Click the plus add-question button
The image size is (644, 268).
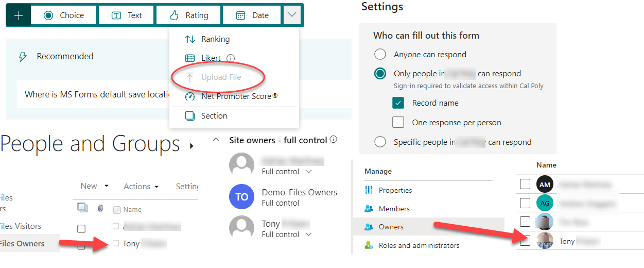tap(19, 15)
